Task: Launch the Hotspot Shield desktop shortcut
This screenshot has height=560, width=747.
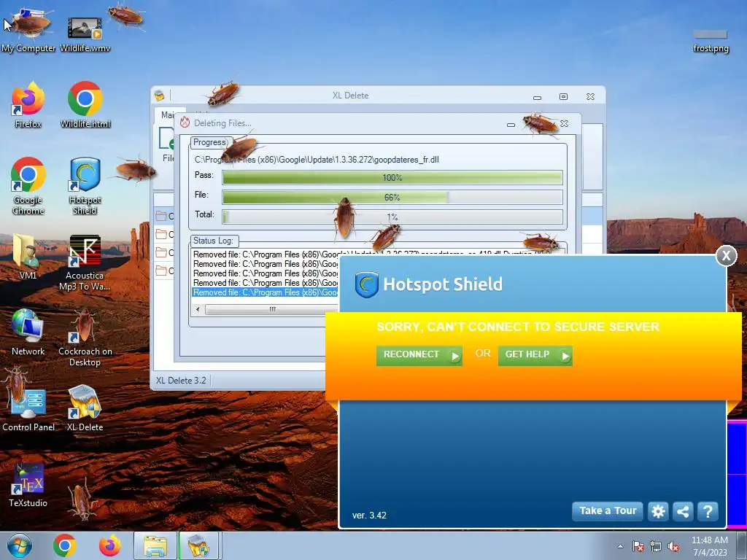Action: click(85, 186)
